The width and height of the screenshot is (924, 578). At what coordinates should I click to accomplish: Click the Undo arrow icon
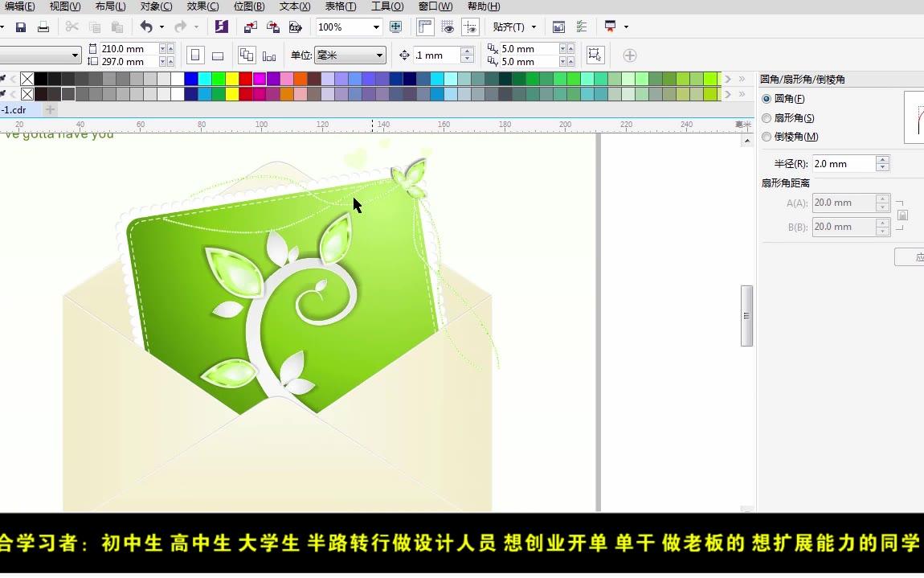[147, 27]
